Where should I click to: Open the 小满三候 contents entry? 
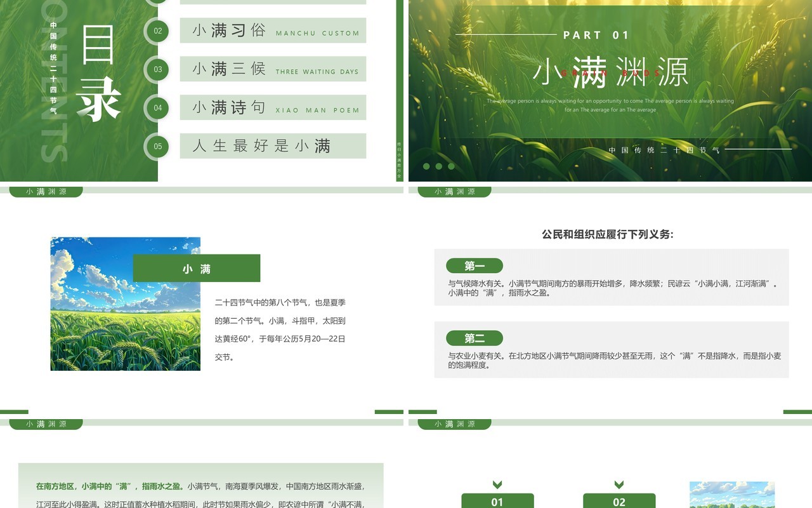pyautogui.click(x=273, y=69)
